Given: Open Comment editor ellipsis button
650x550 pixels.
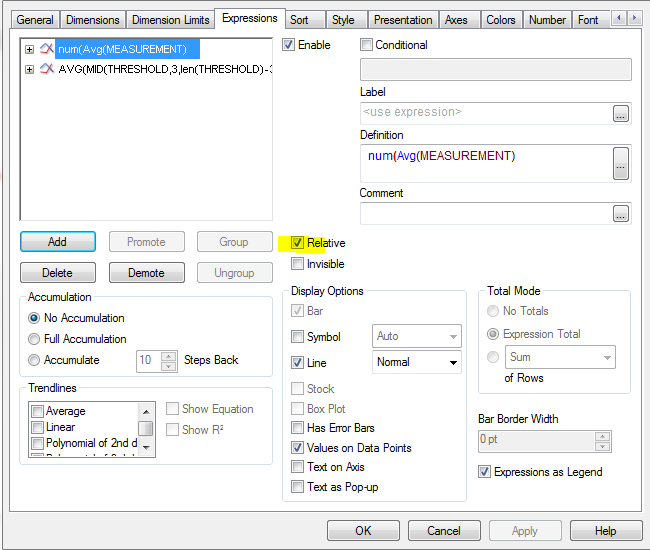Looking at the screenshot, I should tap(621, 213).
